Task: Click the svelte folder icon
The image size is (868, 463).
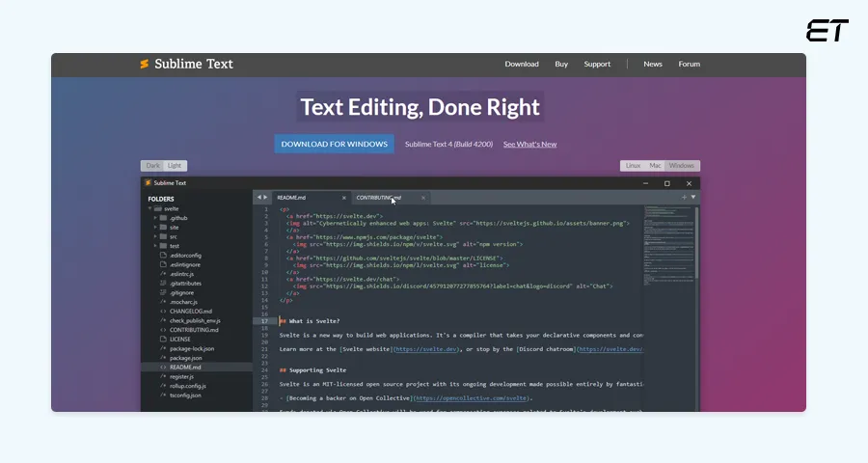Action: [158, 208]
